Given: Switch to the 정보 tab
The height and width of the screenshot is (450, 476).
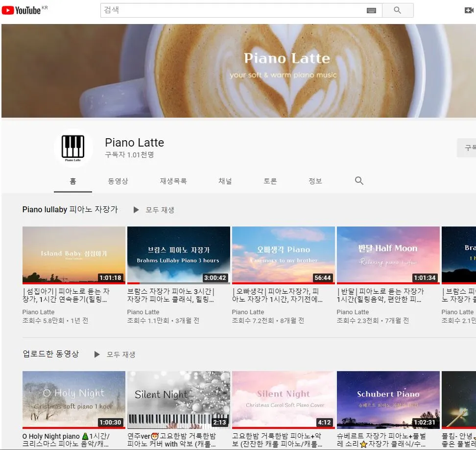Looking at the screenshot, I should (315, 181).
